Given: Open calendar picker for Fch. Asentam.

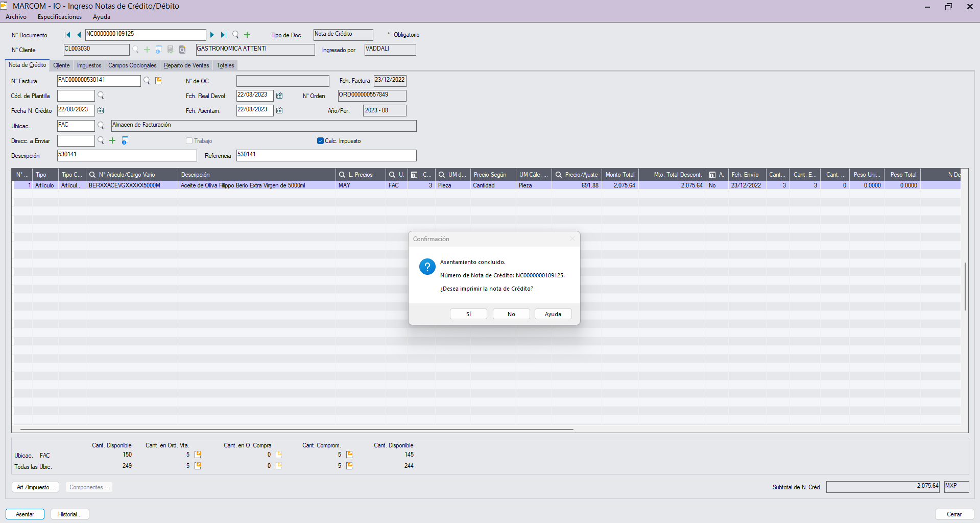Looking at the screenshot, I should tap(279, 110).
